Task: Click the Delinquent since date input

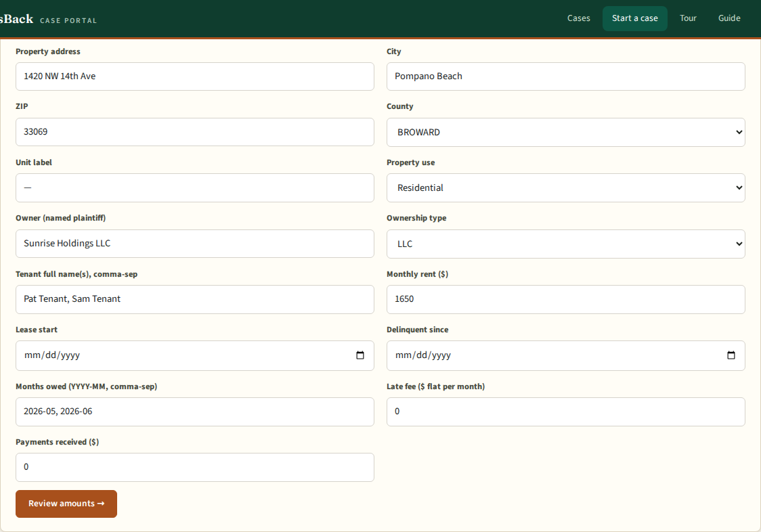Action: click(565, 355)
